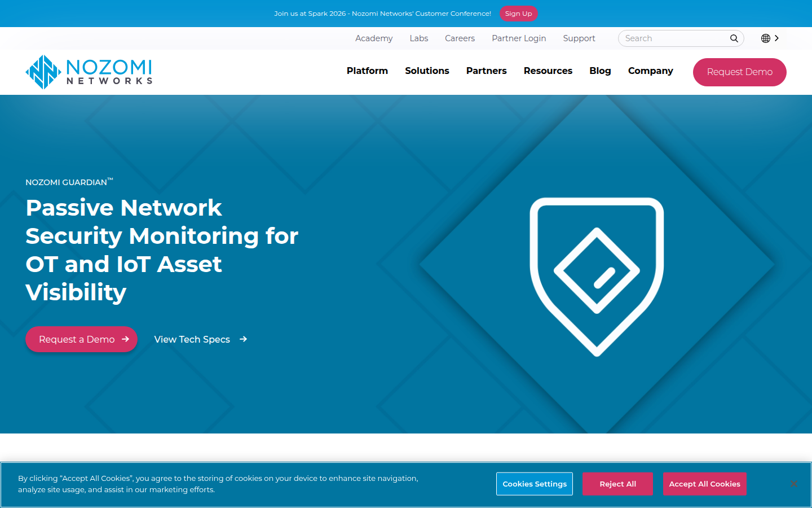The image size is (812, 508).
Task: Go to the Blog page
Action: coord(600,71)
